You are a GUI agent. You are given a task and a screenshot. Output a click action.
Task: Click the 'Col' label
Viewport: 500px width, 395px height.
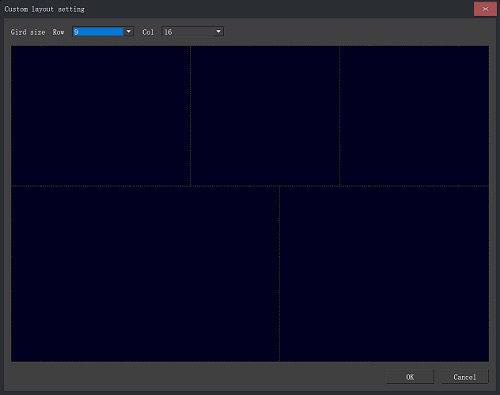point(148,32)
